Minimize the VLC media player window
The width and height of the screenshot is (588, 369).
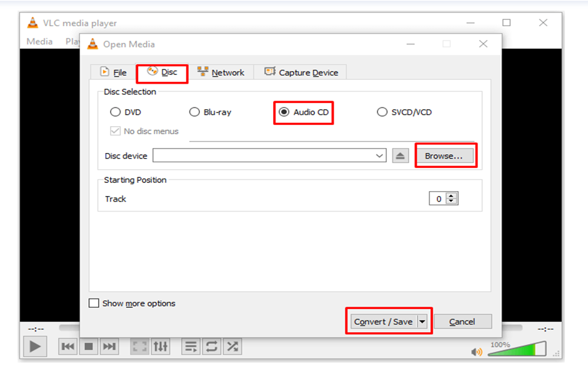[x=471, y=22]
